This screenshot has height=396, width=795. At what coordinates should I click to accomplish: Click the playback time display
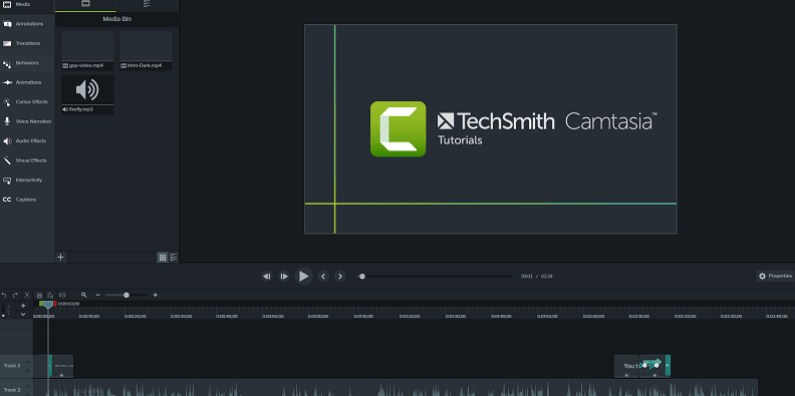(536, 276)
